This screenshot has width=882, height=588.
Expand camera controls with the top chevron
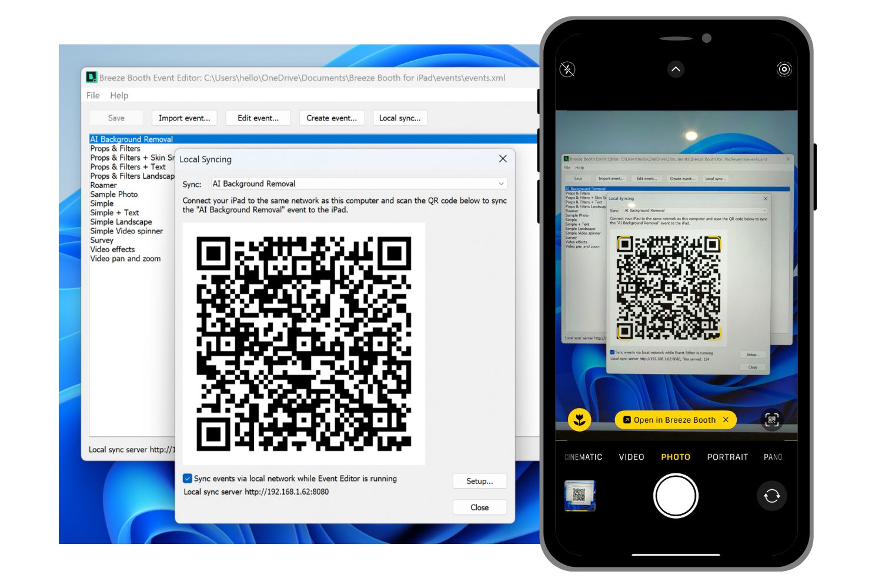(676, 69)
